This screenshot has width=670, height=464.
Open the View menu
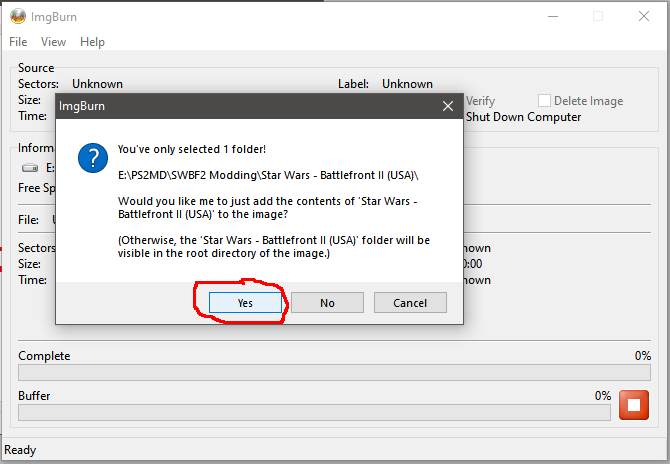tap(53, 42)
